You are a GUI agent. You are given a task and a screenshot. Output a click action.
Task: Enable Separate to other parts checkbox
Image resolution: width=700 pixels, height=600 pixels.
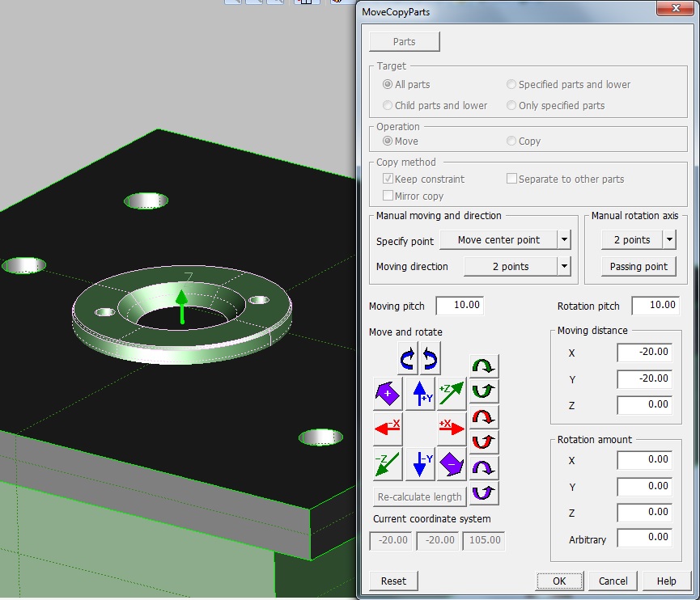click(x=511, y=179)
